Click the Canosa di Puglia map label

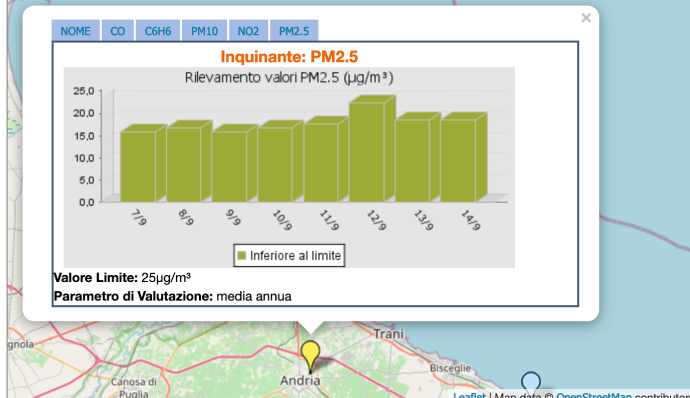pos(133,388)
